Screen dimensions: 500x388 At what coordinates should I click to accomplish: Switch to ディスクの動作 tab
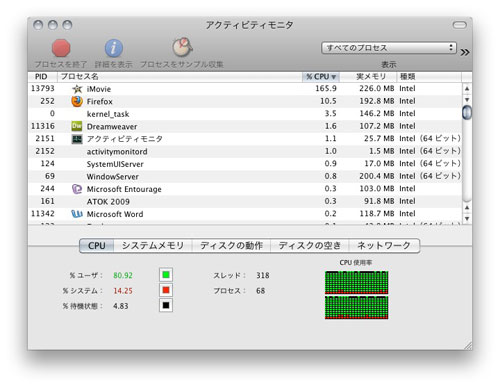231,246
